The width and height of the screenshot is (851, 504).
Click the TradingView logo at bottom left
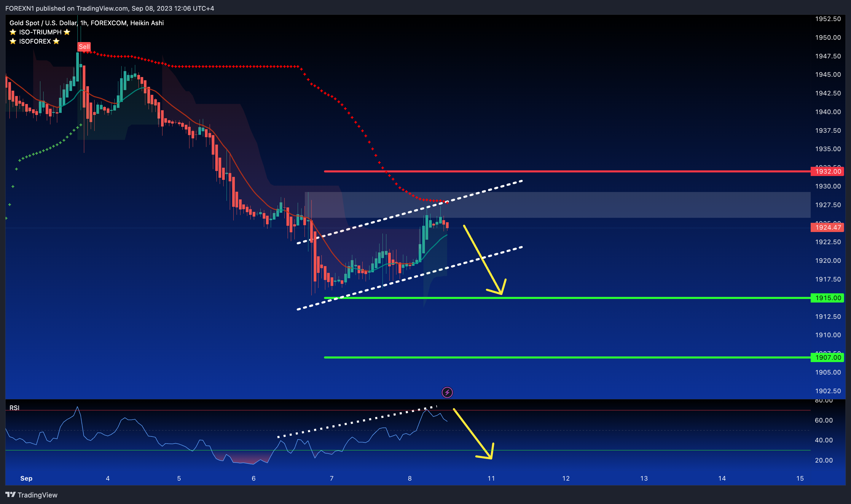[x=31, y=495]
